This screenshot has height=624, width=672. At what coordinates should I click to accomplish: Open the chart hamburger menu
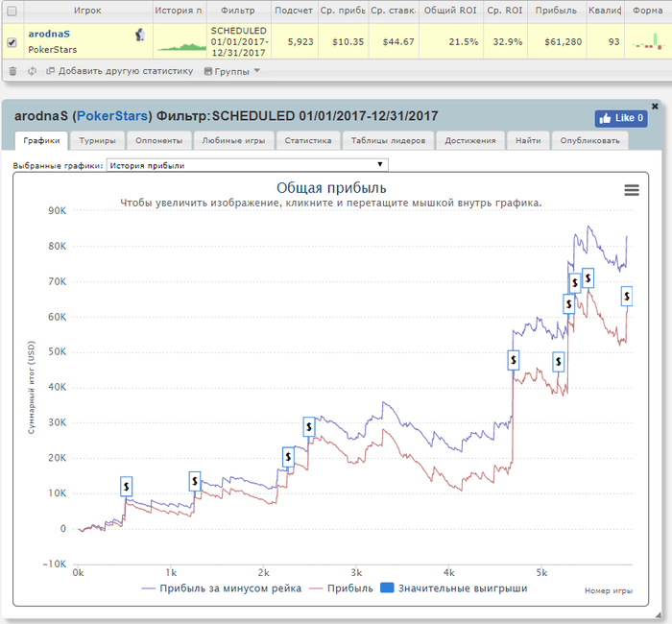tap(632, 190)
